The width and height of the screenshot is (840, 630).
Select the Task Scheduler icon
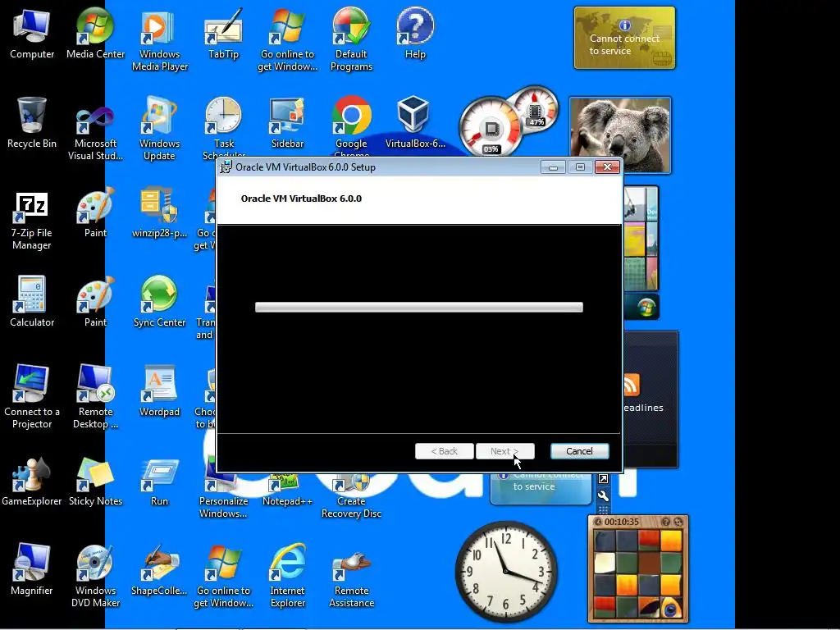click(223, 126)
